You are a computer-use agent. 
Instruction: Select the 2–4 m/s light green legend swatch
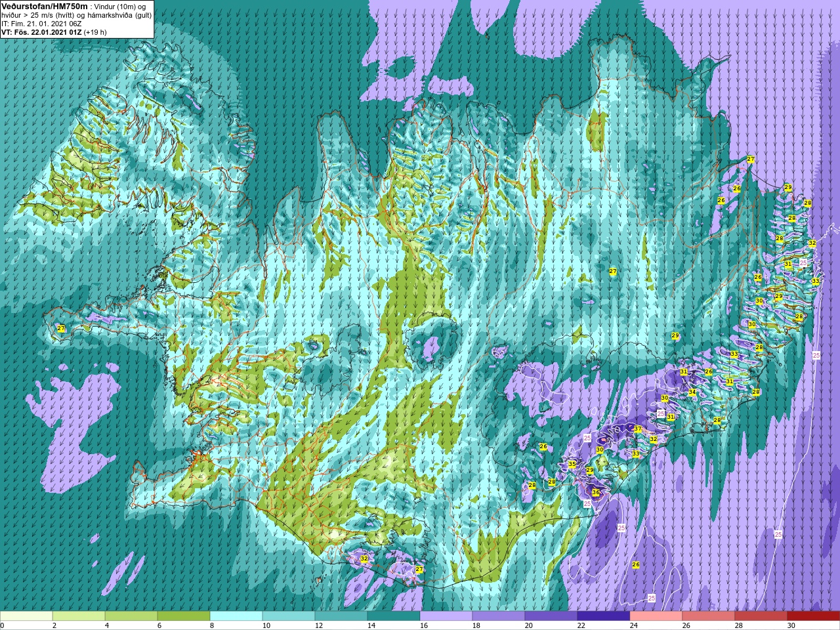(79, 616)
